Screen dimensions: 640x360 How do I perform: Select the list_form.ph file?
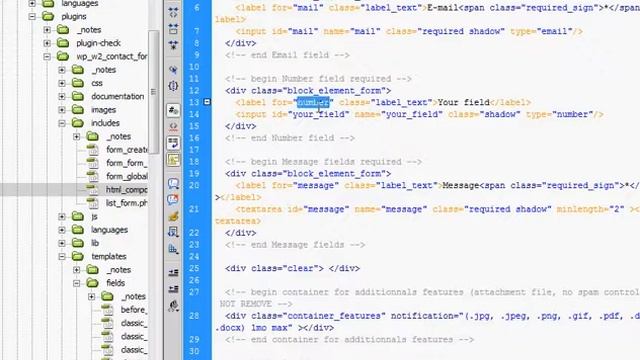tap(127, 203)
